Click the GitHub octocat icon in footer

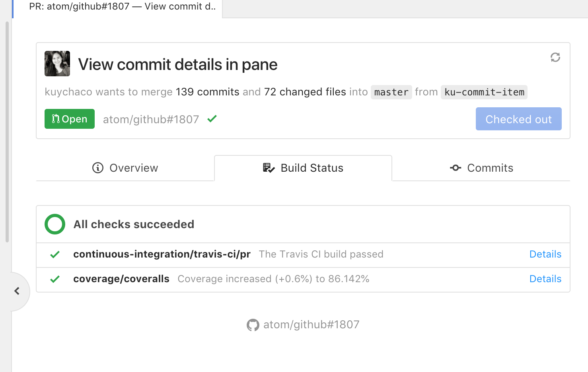coord(253,325)
